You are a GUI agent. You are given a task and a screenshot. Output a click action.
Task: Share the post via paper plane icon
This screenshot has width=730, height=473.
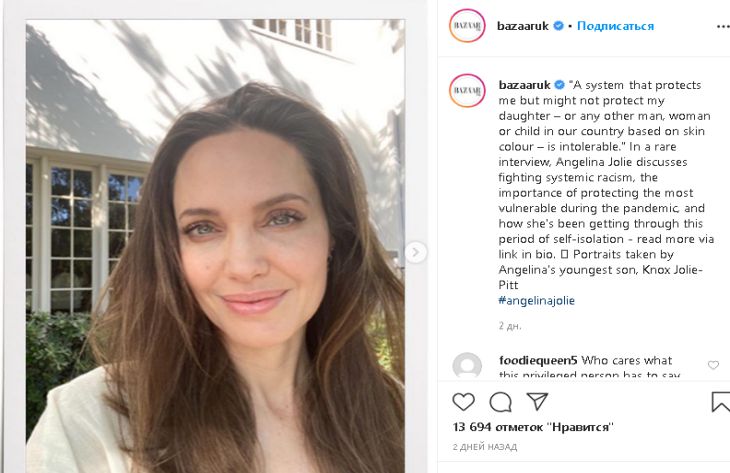(537, 402)
